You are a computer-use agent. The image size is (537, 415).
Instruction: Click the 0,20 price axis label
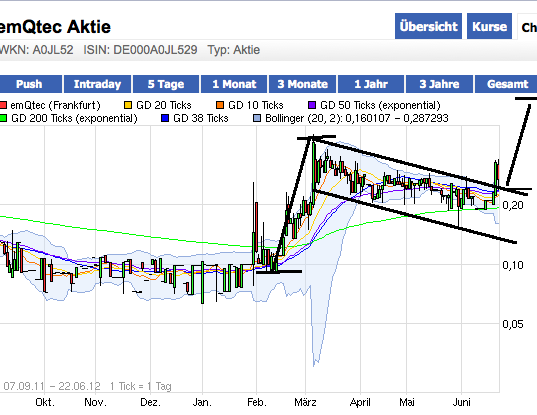point(513,205)
